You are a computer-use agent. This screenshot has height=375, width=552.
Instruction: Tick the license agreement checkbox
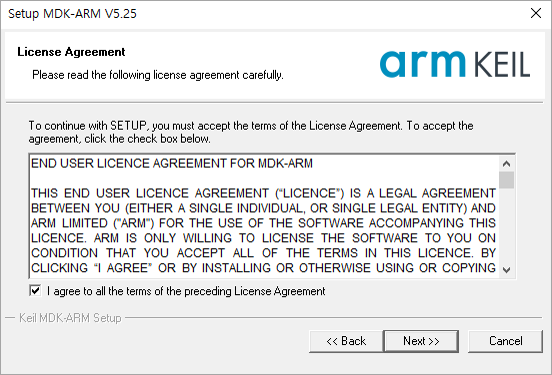pos(35,291)
